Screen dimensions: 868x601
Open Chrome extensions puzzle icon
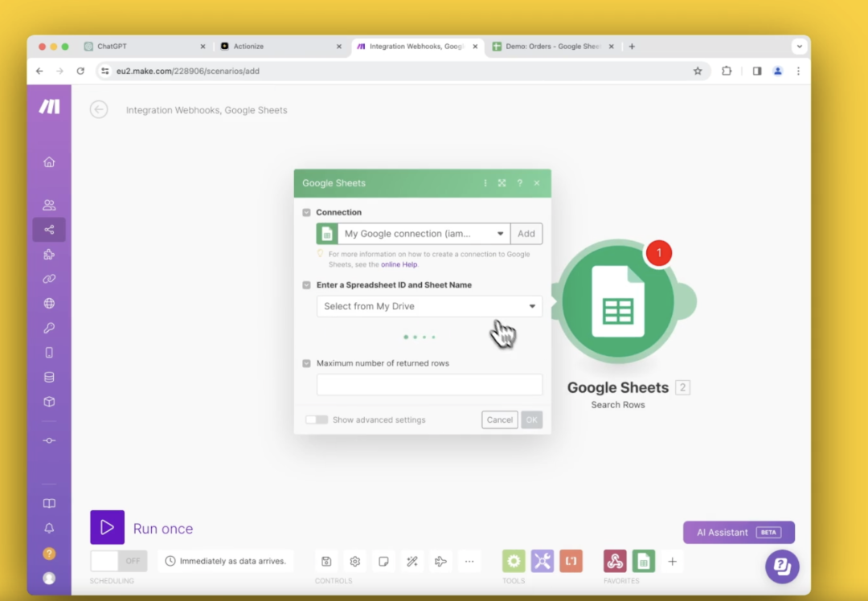click(727, 71)
